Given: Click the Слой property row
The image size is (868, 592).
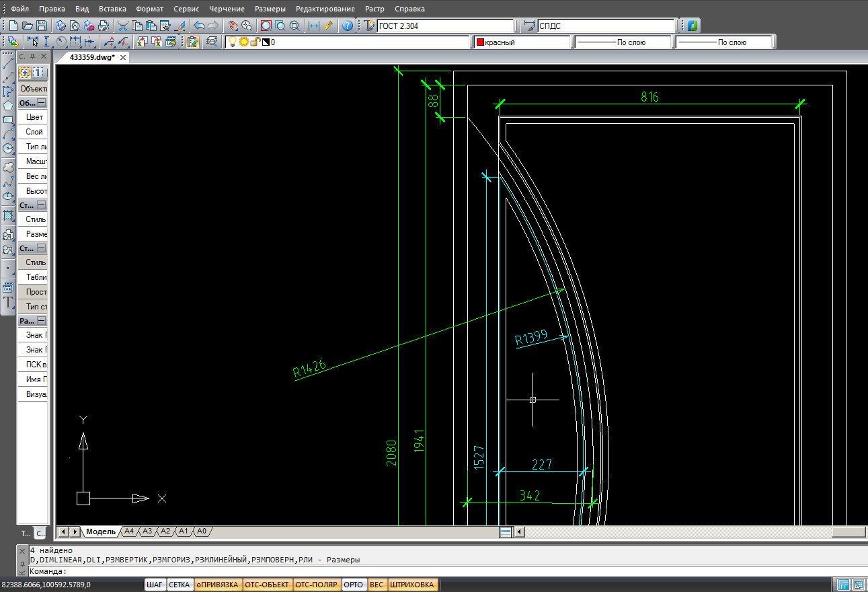Looking at the screenshot, I should [33, 132].
